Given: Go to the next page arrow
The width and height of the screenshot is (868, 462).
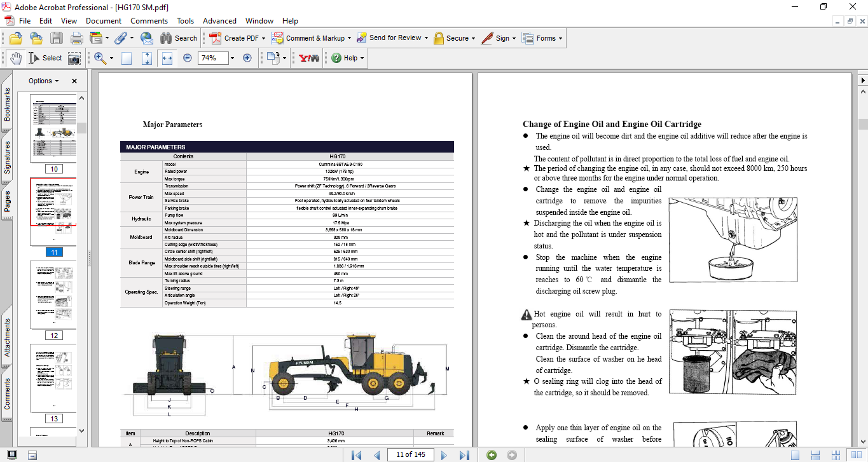Looking at the screenshot, I should coord(444,455).
